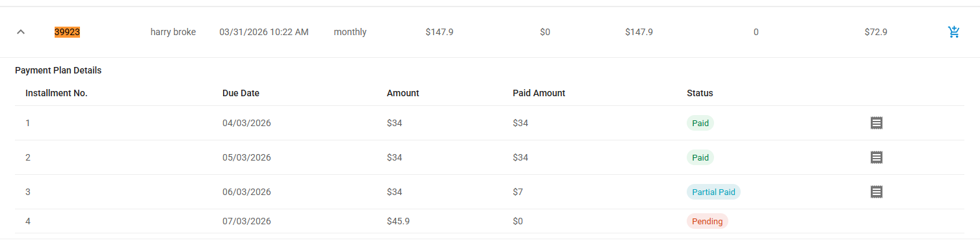Select the highlighted ID 39923
980x249 pixels.
coord(67,32)
